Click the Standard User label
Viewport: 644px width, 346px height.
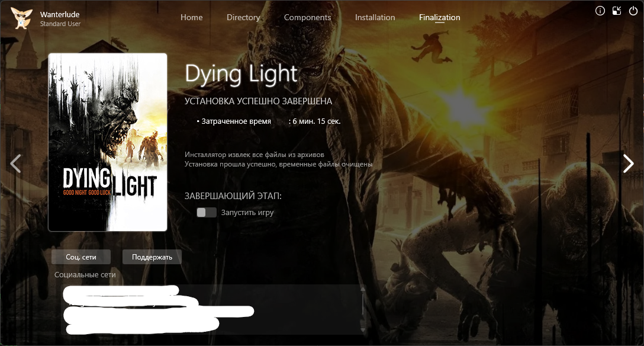pyautogui.click(x=60, y=24)
